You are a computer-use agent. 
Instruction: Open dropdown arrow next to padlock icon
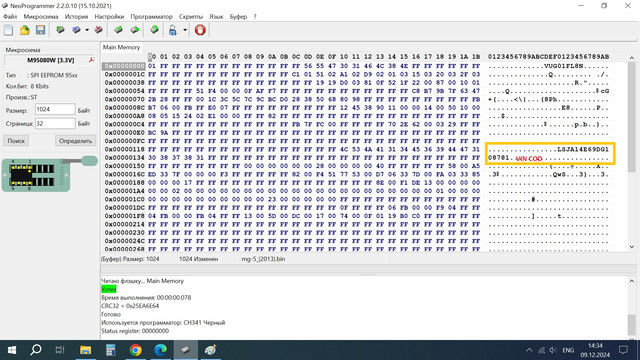(184, 30)
